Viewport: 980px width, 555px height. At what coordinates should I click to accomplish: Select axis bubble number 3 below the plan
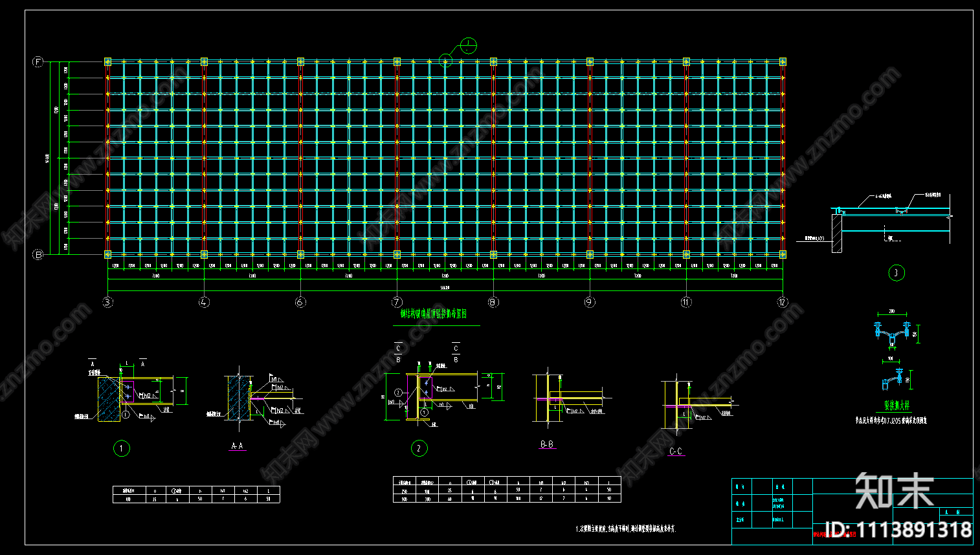pos(107,302)
